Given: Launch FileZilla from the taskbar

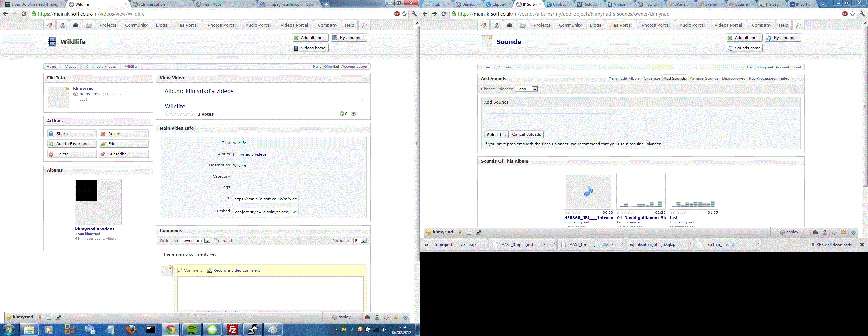Looking at the screenshot, I should pos(232,329).
